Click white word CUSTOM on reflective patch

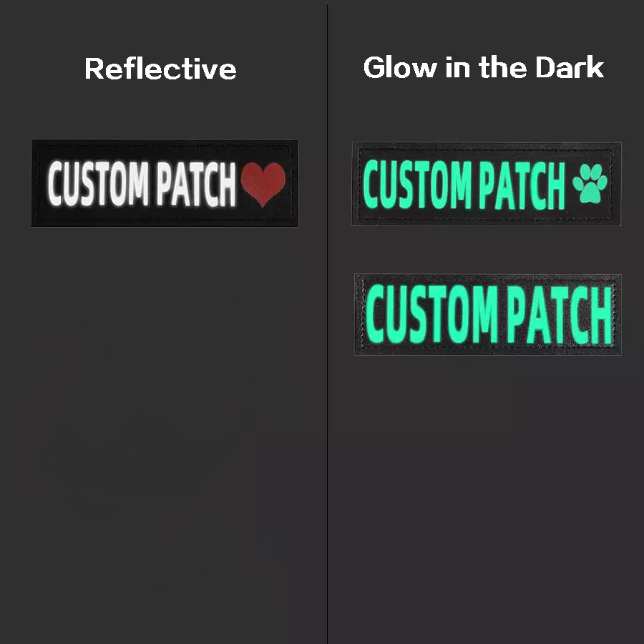click(98, 183)
